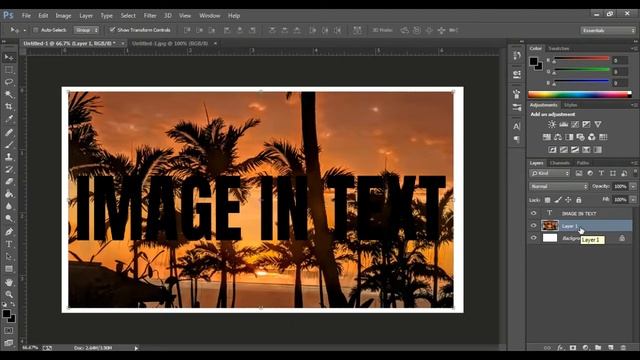Open the History panel icon
Image resolution: width=640 pixels, height=360 pixels.
point(517,55)
